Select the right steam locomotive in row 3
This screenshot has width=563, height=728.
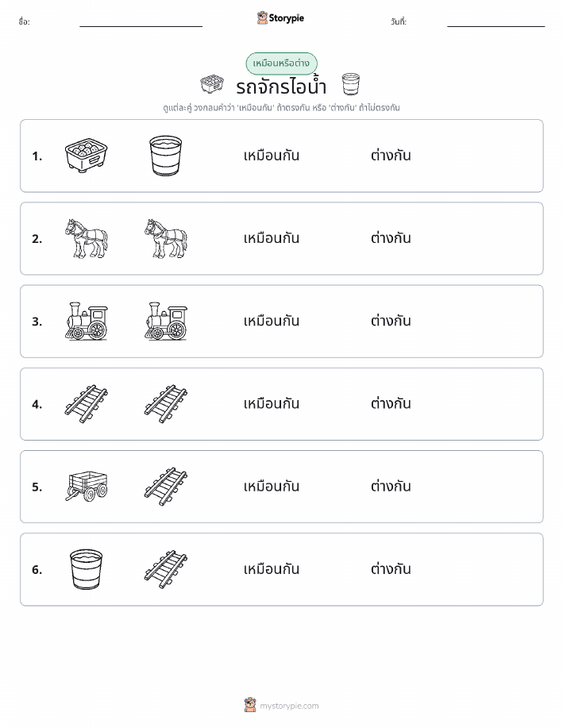(166, 322)
